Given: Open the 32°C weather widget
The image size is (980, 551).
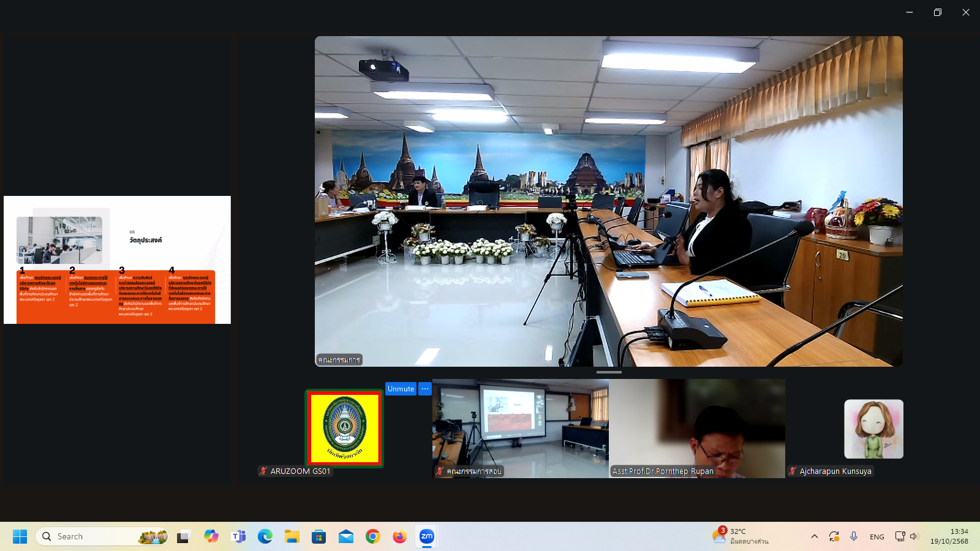Looking at the screenshot, I should click(740, 536).
